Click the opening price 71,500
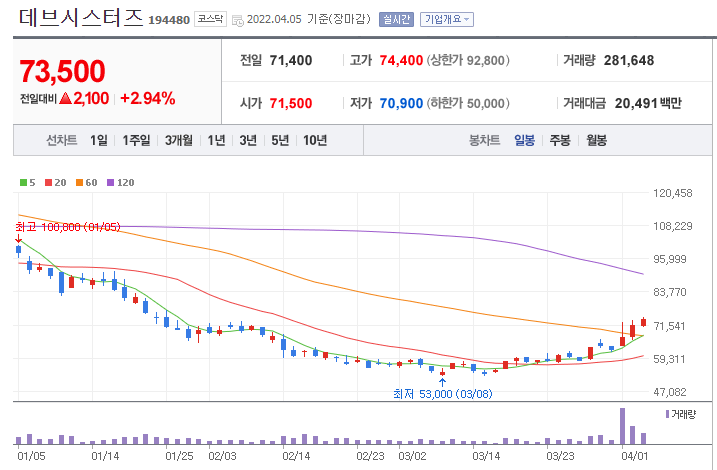Viewport: 717px width, 470px height. [291, 103]
